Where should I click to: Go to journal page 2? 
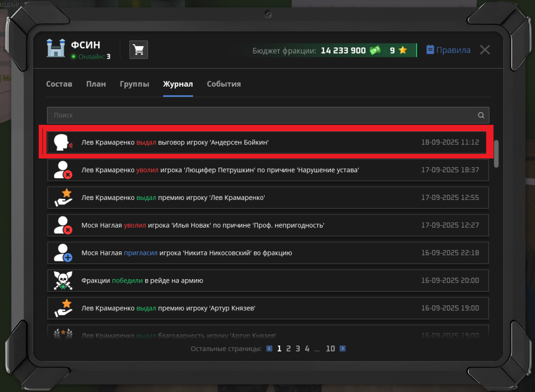[x=288, y=349]
